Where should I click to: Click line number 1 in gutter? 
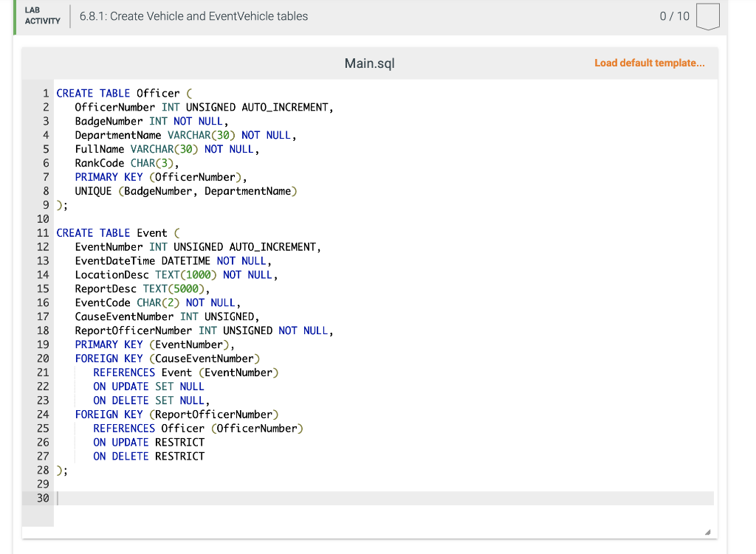click(x=46, y=94)
